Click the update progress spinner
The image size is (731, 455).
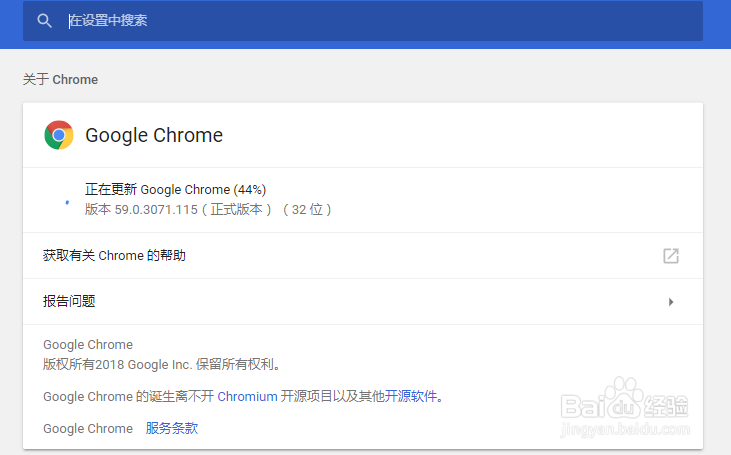point(67,202)
